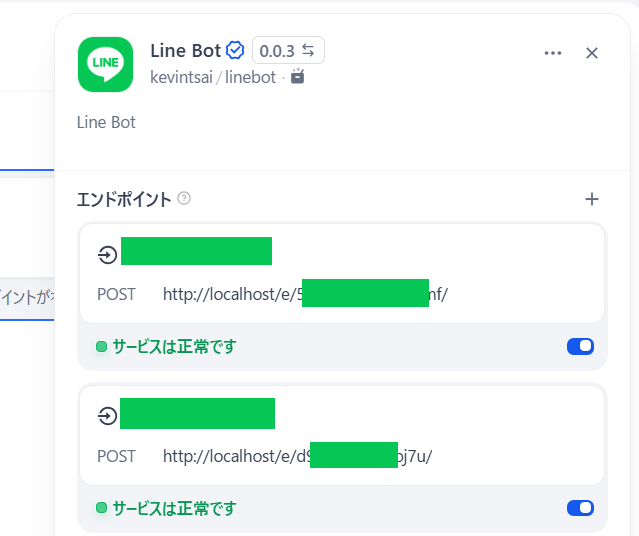Open the three-dots more options menu
The height and width of the screenshot is (536, 639).
tap(553, 53)
